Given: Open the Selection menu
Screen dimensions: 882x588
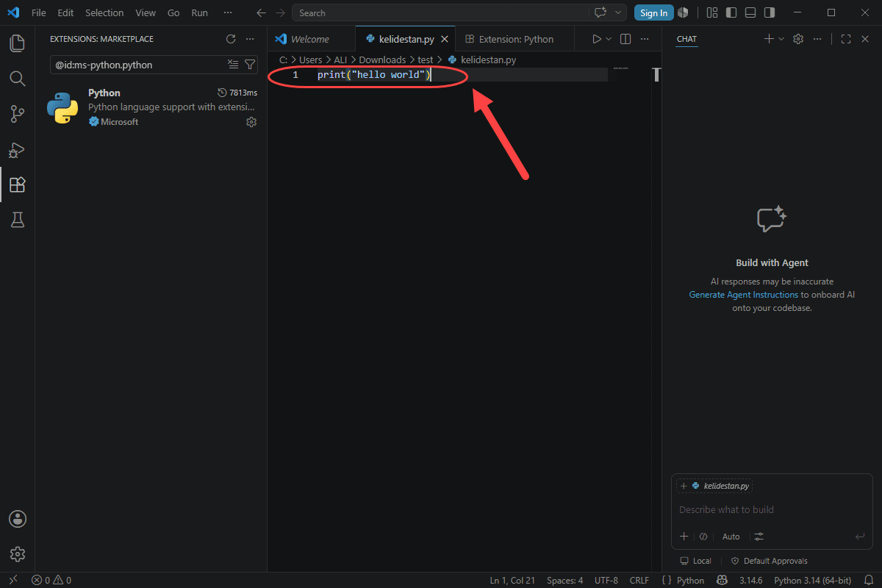Looking at the screenshot, I should click(104, 12).
